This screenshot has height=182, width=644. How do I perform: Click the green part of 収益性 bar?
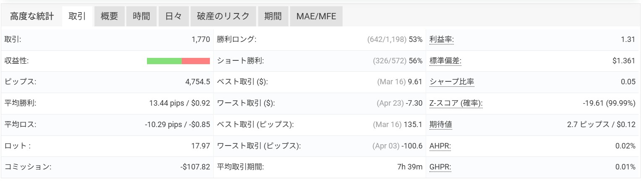tap(164, 61)
